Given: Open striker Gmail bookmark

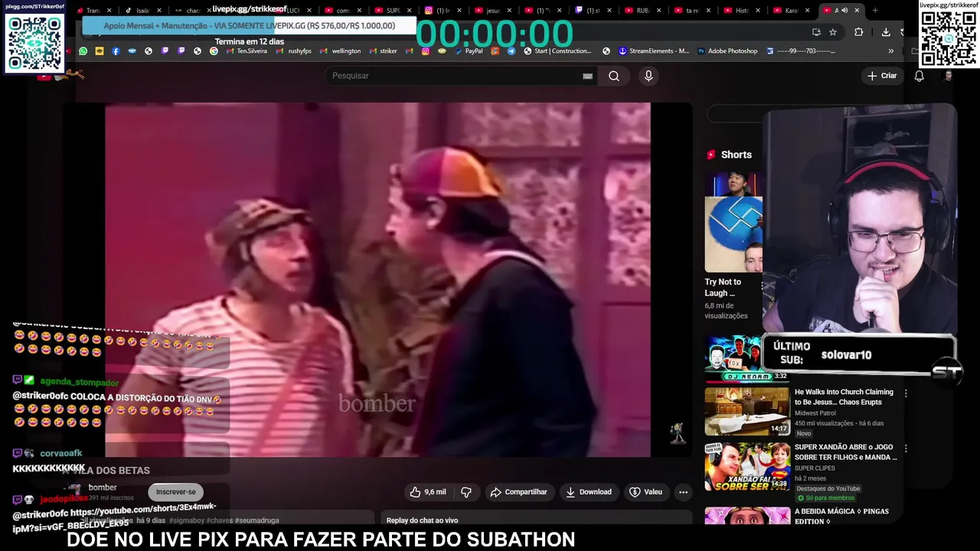Looking at the screenshot, I should click(384, 51).
